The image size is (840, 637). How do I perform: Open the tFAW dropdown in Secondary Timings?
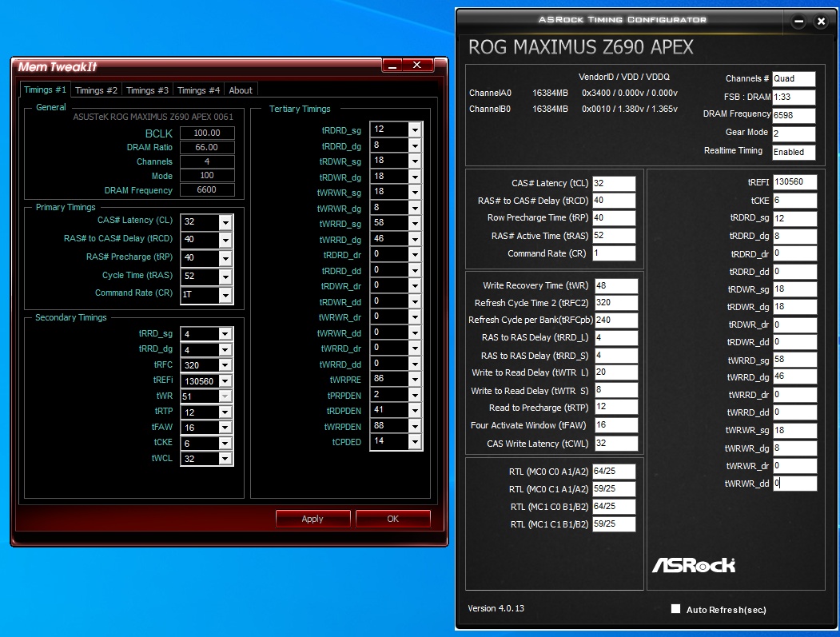tap(225, 427)
